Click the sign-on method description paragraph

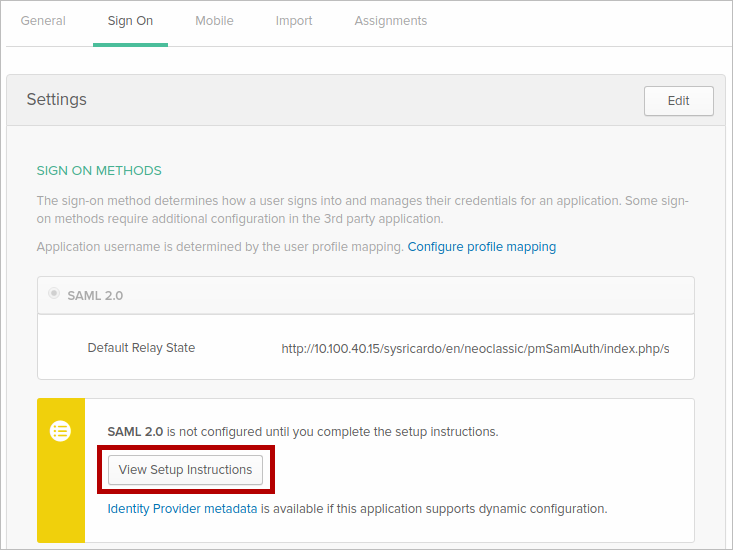pyautogui.click(x=362, y=210)
